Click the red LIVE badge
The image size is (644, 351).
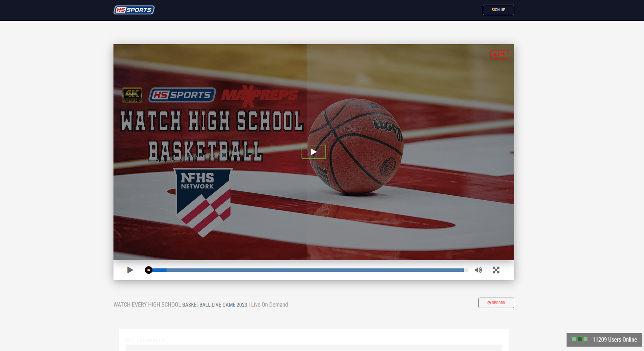[499, 54]
